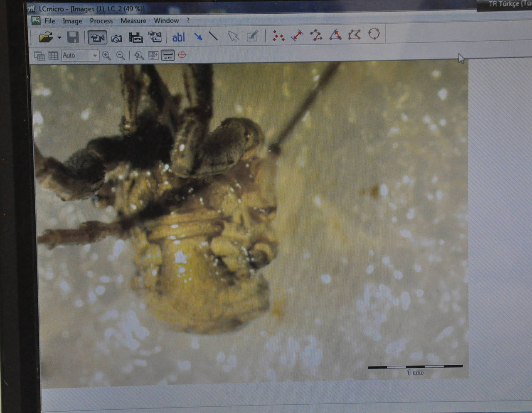Viewport: 532px width, 413px height.
Task: Open the Measure menu
Action: pos(133,21)
